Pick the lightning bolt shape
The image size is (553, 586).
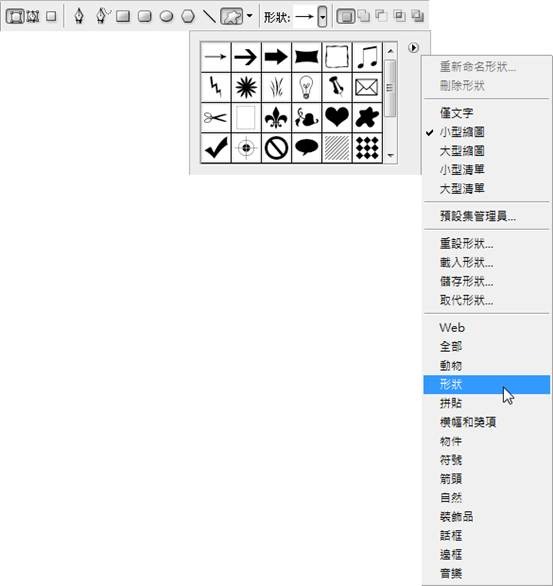[216, 87]
